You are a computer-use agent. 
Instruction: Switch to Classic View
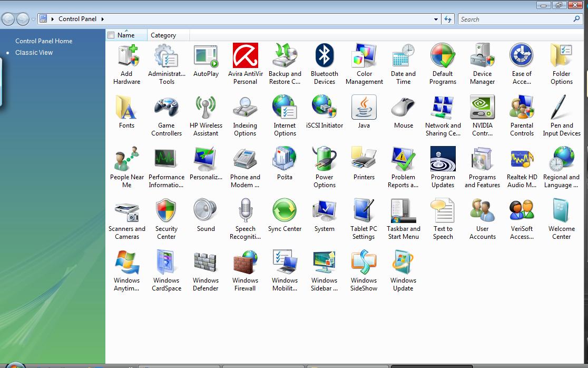coord(34,52)
